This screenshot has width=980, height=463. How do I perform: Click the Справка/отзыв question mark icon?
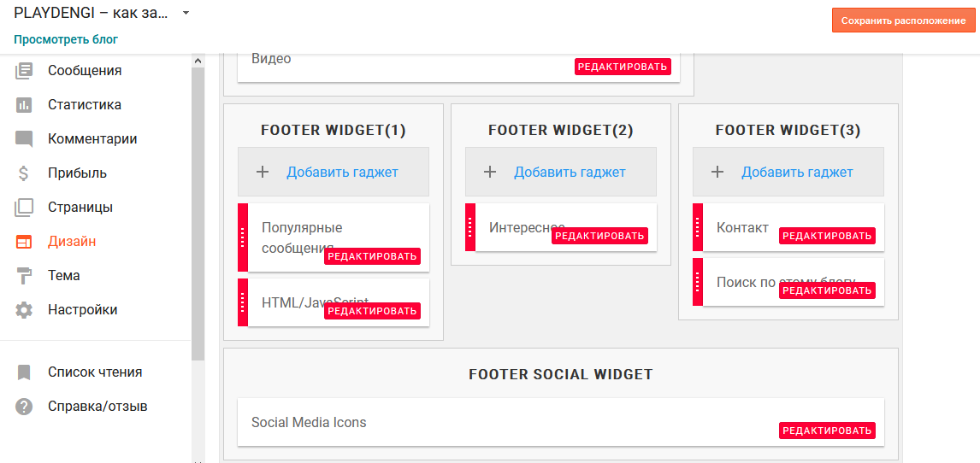24,407
